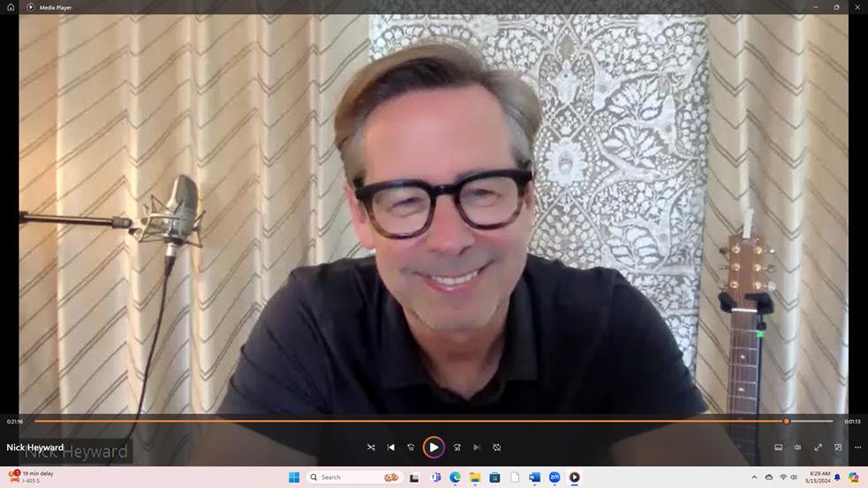Screen dimensions: 868x488
Task: Open the subtitles and captions menu
Action: pos(778,447)
